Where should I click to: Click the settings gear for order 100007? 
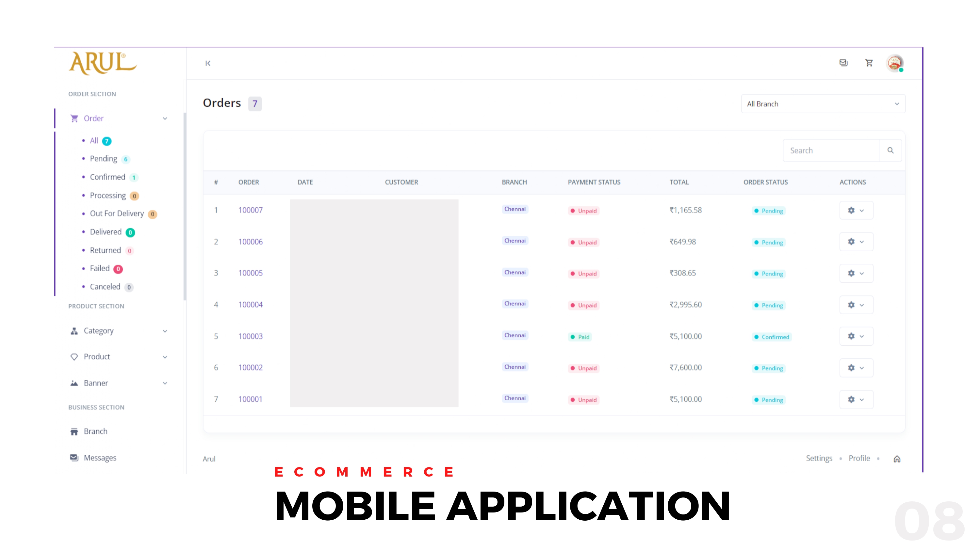pos(851,210)
